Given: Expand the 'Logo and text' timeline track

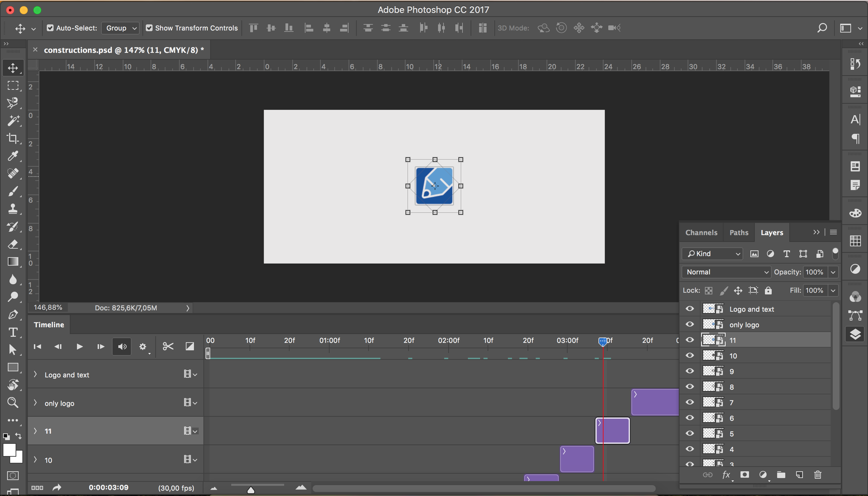Looking at the screenshot, I should [35, 374].
